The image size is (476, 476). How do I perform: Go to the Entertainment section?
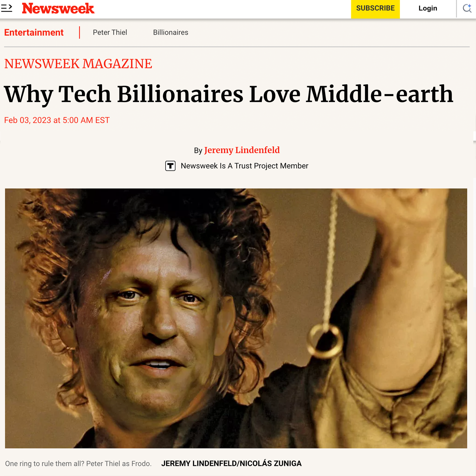pos(34,33)
